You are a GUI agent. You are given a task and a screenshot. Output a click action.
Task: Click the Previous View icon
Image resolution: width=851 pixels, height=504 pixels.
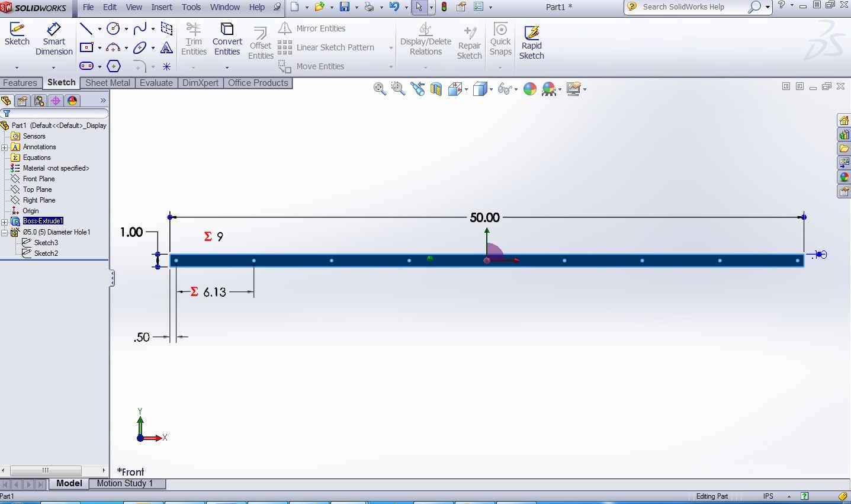418,89
